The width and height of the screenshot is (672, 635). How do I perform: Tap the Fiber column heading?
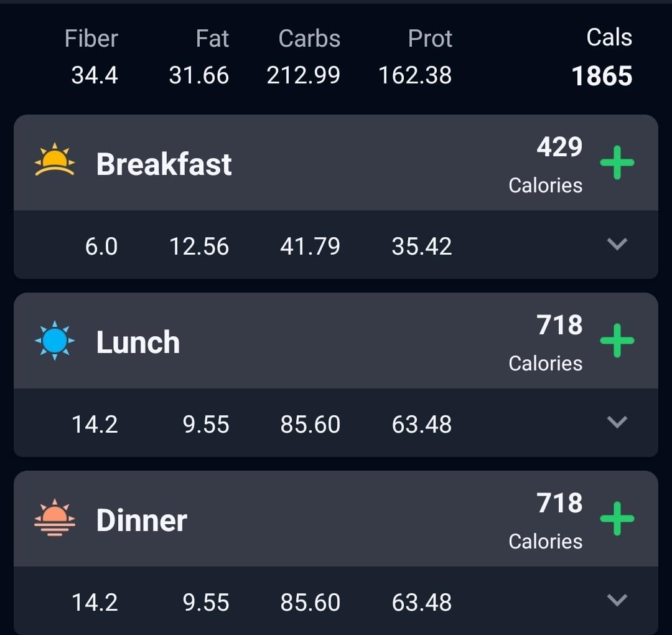click(91, 39)
